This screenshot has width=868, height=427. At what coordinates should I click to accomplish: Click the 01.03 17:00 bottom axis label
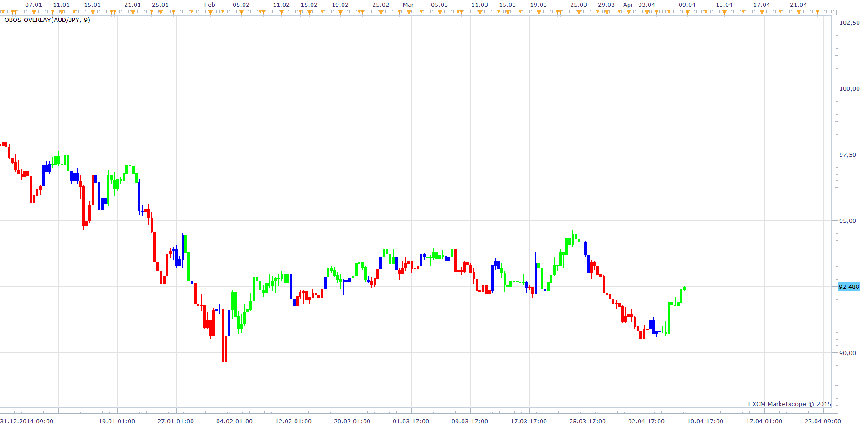pos(411,421)
